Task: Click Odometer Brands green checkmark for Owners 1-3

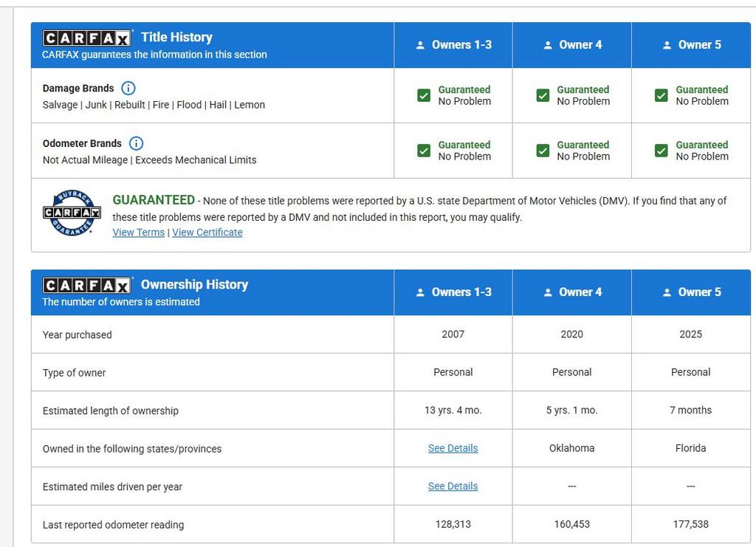Action: pyautogui.click(x=424, y=151)
